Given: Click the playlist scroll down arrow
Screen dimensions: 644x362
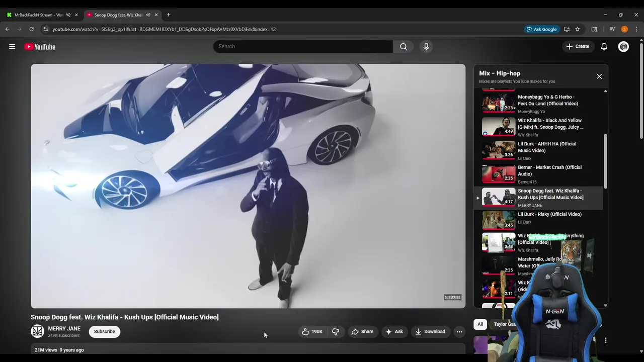Looking at the screenshot, I should tap(605, 305).
